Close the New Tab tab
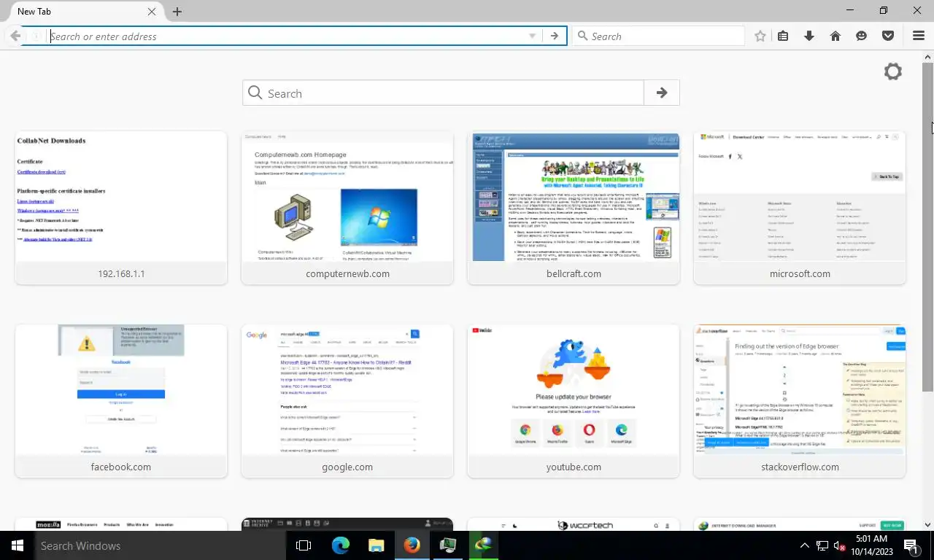The height and width of the screenshot is (560, 934). click(x=152, y=12)
